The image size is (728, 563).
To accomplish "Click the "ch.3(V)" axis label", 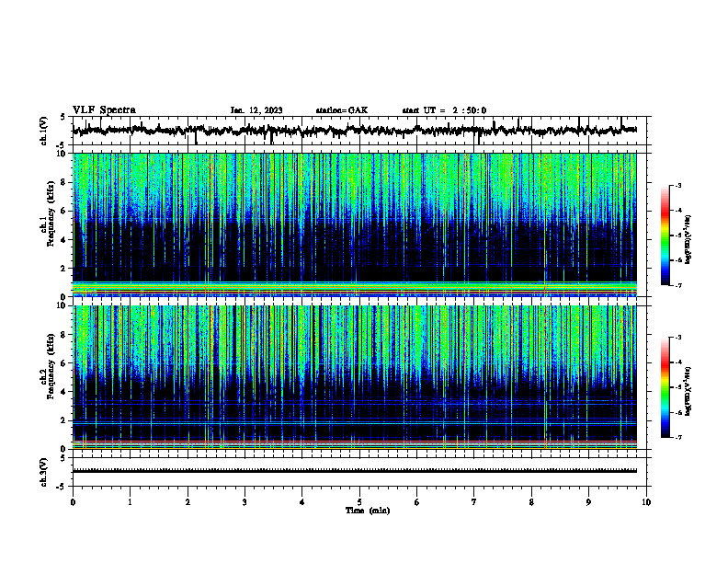I will [x=44, y=472].
